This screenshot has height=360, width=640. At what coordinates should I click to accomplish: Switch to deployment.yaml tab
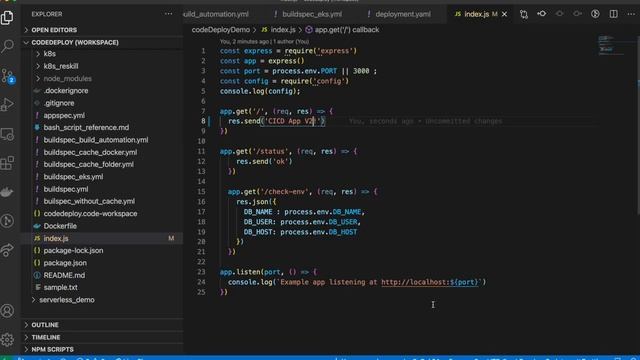pos(402,14)
